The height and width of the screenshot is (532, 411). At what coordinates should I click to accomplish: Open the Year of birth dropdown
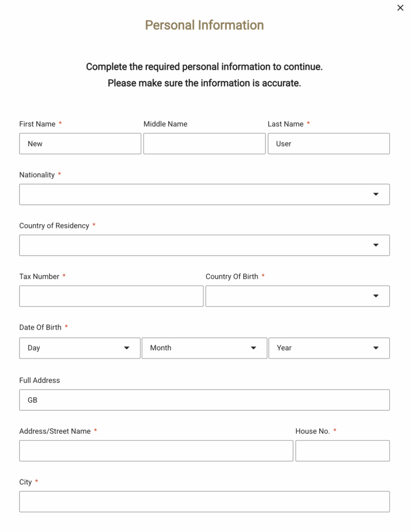point(322,348)
